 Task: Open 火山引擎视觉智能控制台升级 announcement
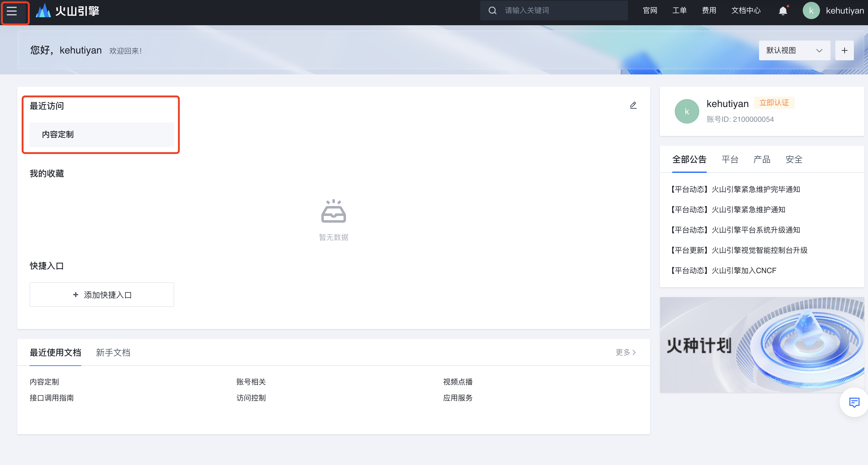(x=737, y=250)
